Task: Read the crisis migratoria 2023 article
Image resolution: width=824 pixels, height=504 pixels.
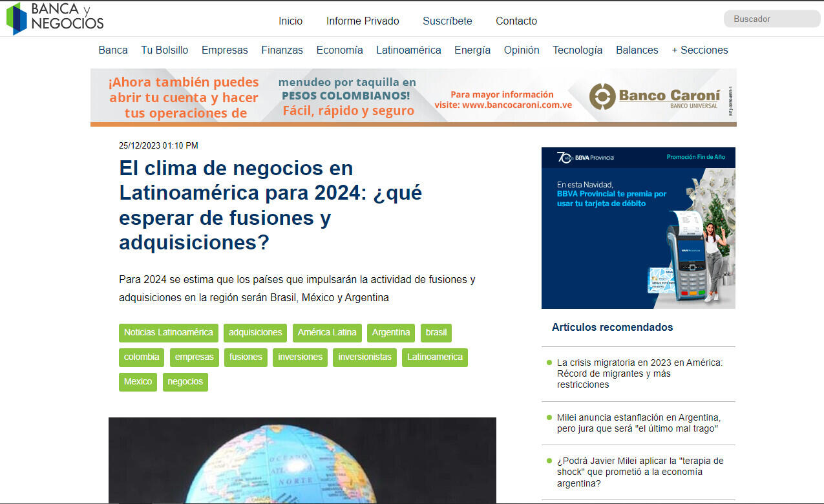Action: (639, 373)
